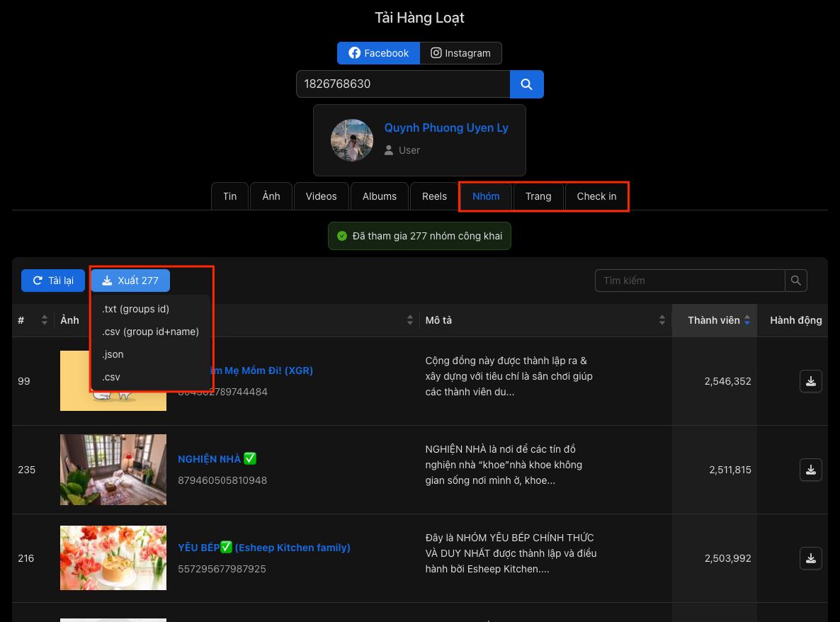840x622 pixels.
Task: Sort by the # column arrows
Action: pyautogui.click(x=45, y=320)
